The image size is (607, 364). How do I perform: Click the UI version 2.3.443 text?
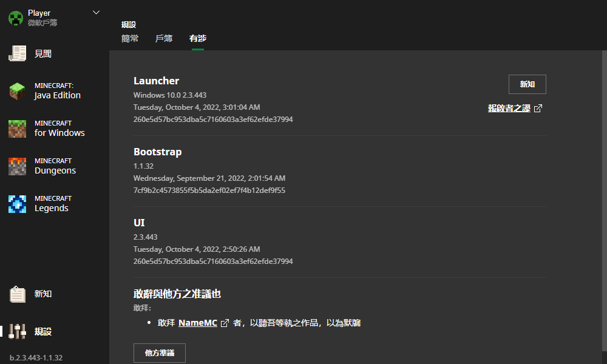(x=145, y=237)
